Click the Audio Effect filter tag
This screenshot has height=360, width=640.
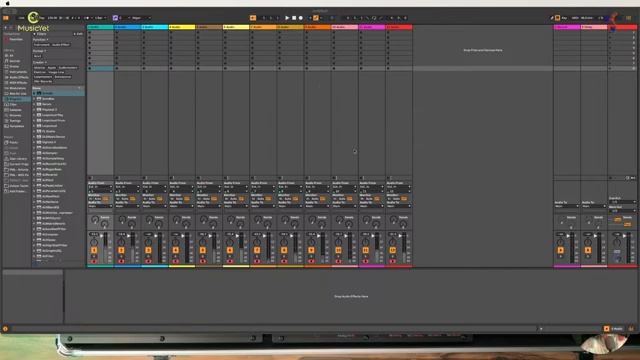tap(61, 44)
